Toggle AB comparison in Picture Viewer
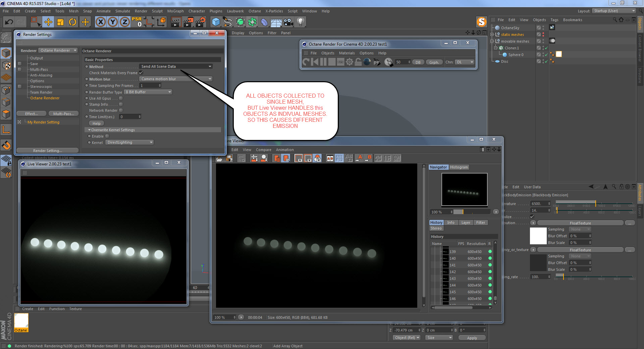 click(x=330, y=158)
